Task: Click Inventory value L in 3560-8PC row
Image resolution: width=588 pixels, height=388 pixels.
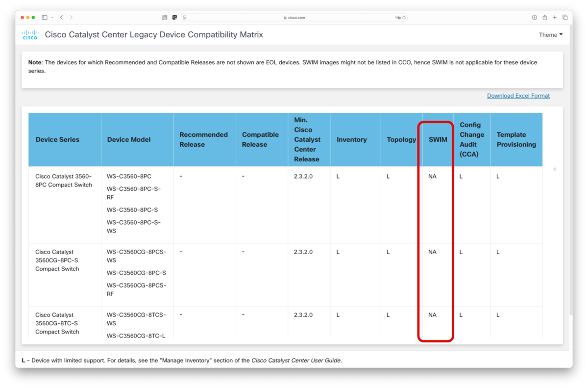Action: coord(338,176)
